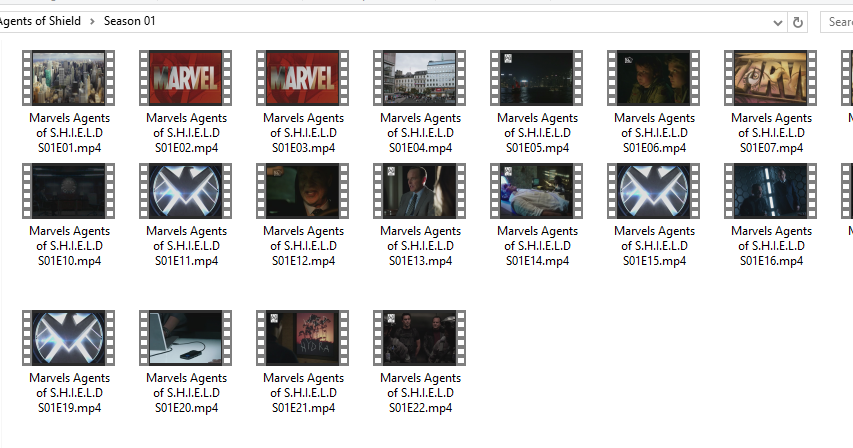Select the S01E15.mp4 video thumbnail
Screen dimensions: 853x448
(x=653, y=191)
